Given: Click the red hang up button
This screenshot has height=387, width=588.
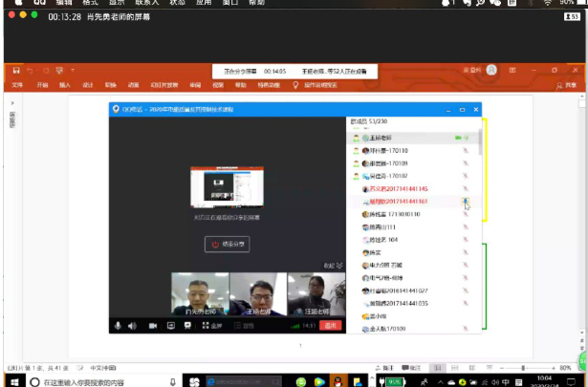Looking at the screenshot, I should click(x=332, y=326).
